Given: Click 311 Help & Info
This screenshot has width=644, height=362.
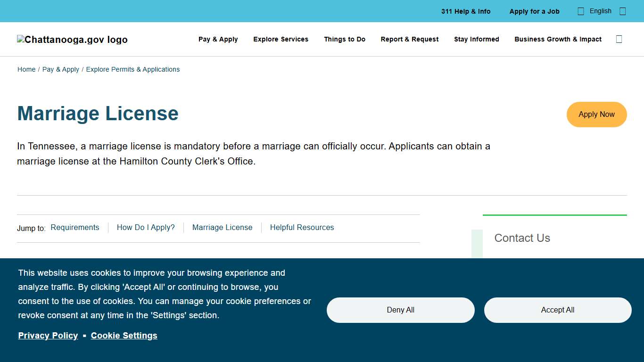Looking at the screenshot, I should click(x=466, y=11).
